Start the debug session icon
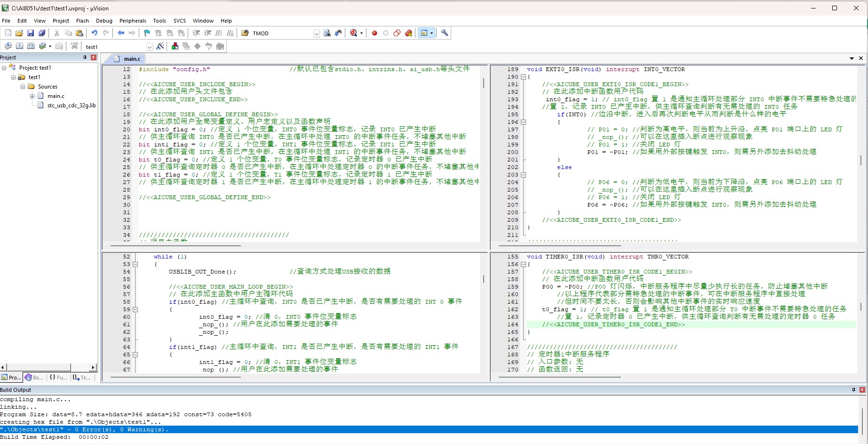868x444 pixels. click(x=354, y=33)
